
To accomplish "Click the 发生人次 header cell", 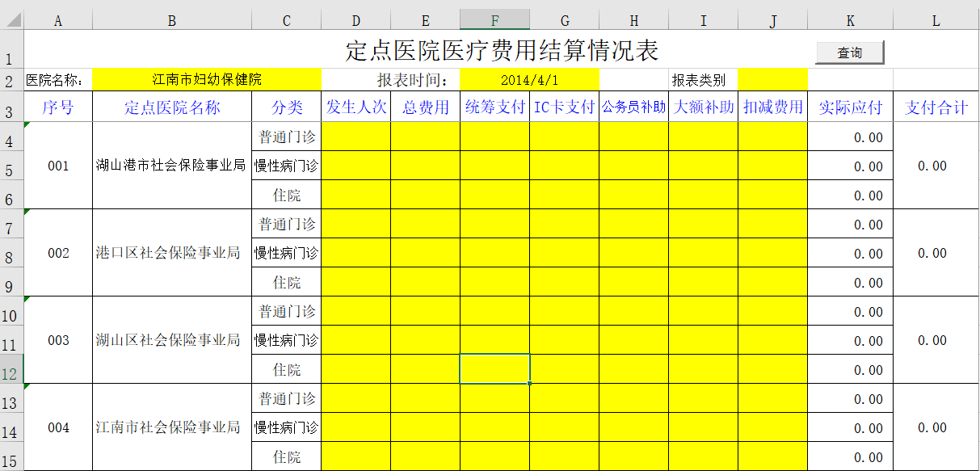I will pos(356,107).
